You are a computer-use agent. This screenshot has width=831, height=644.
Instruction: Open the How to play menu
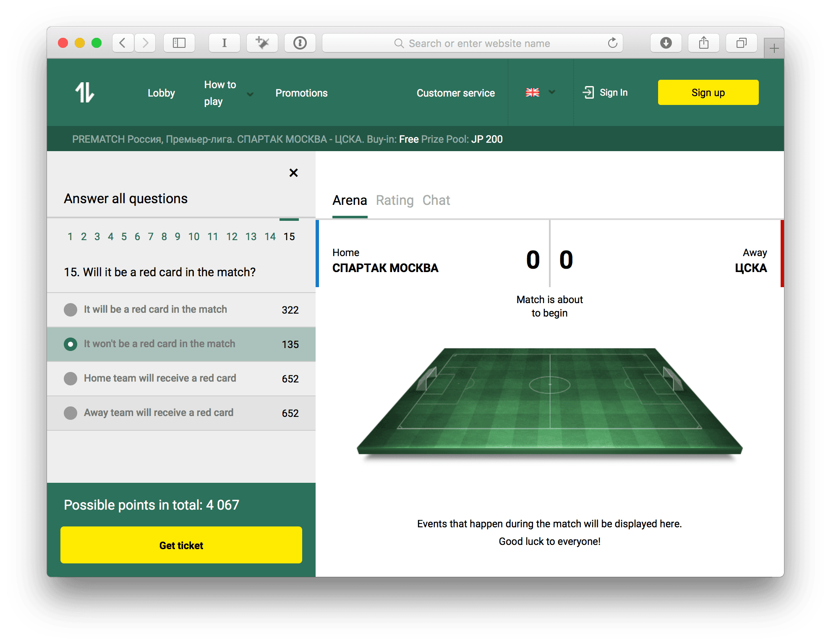point(220,93)
